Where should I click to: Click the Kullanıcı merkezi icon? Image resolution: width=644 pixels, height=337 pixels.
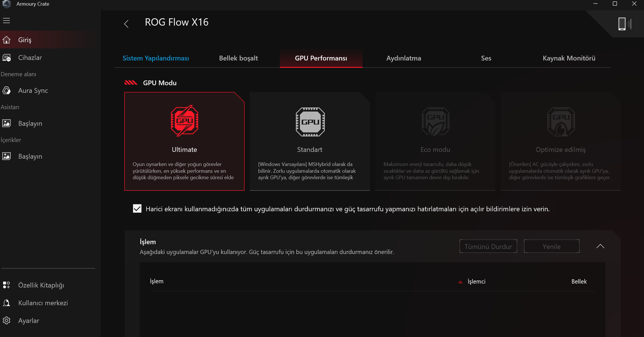(x=6, y=303)
